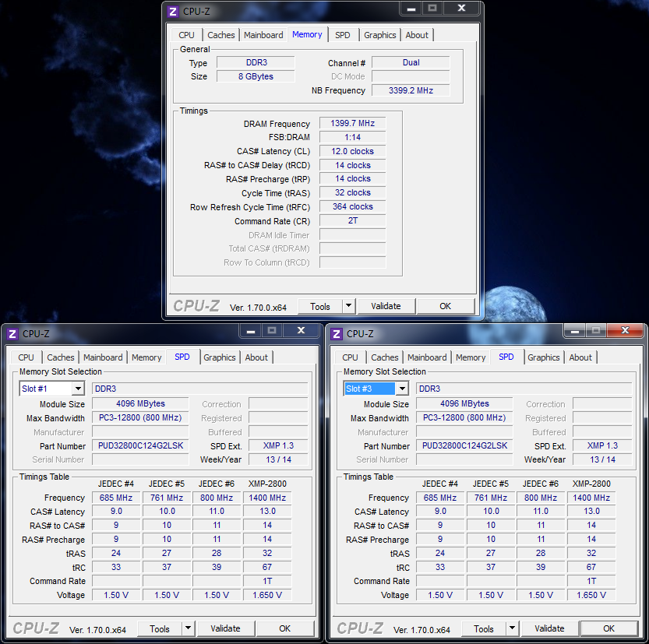Click Max Bandwidth PC3-12800 field in Slot #3 window
Image resolution: width=649 pixels, height=644 pixels.
[x=464, y=417]
